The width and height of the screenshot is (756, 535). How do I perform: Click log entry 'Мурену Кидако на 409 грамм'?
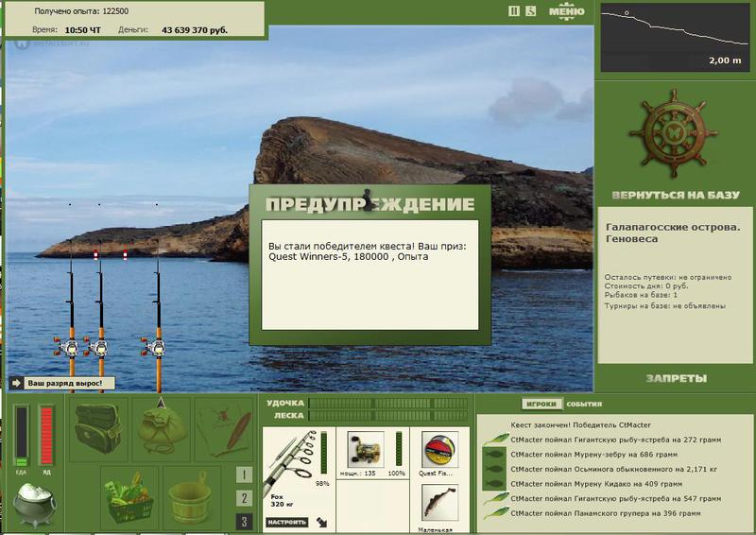pyautogui.click(x=596, y=484)
